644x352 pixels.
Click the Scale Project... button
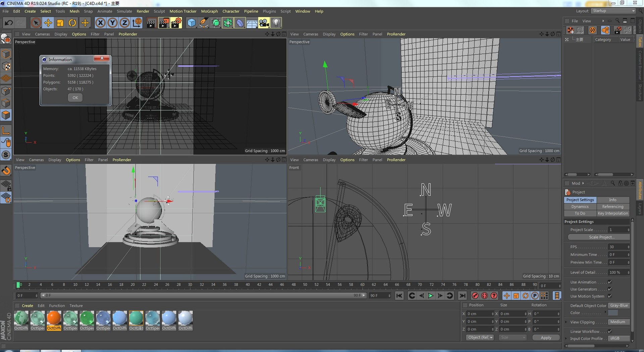pyautogui.click(x=599, y=237)
